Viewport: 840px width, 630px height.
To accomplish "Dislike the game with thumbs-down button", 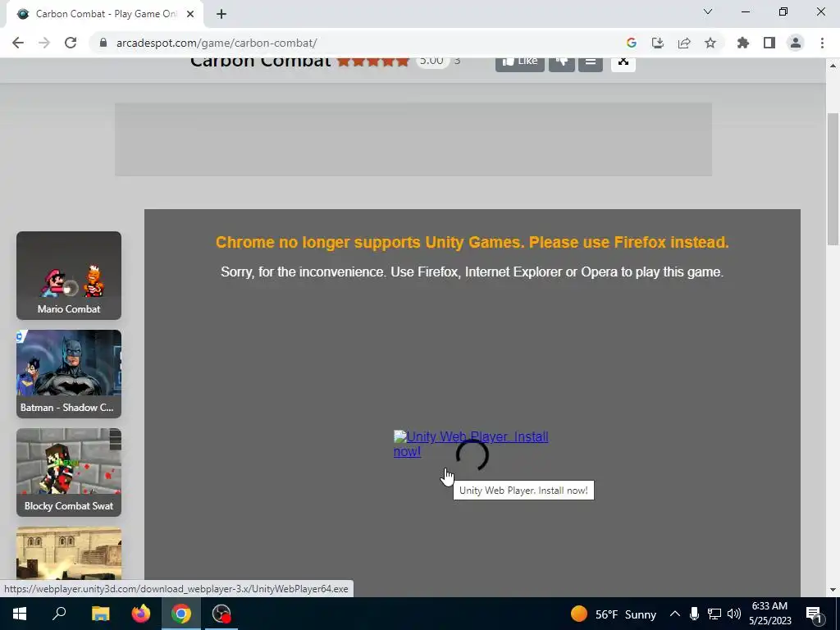I will [561, 63].
